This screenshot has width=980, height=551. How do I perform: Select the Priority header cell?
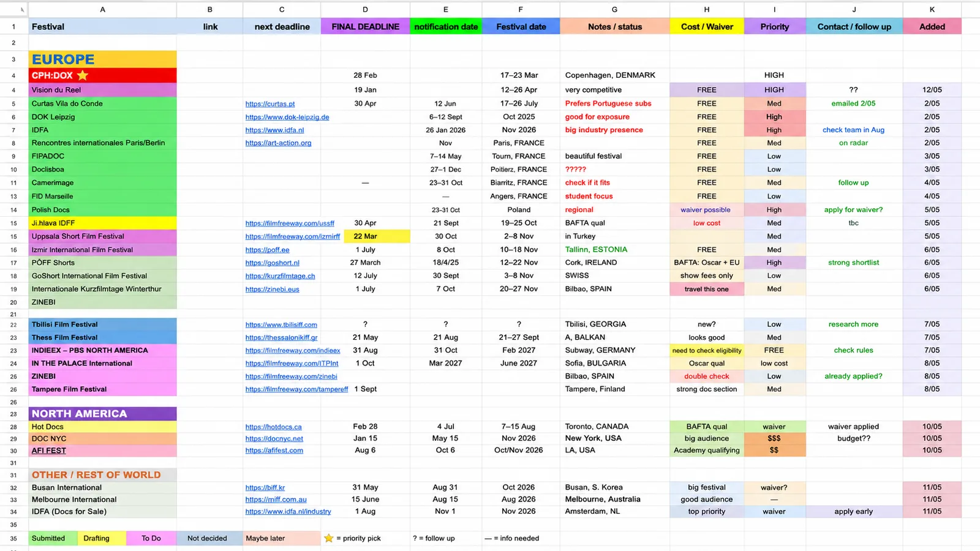pos(775,27)
